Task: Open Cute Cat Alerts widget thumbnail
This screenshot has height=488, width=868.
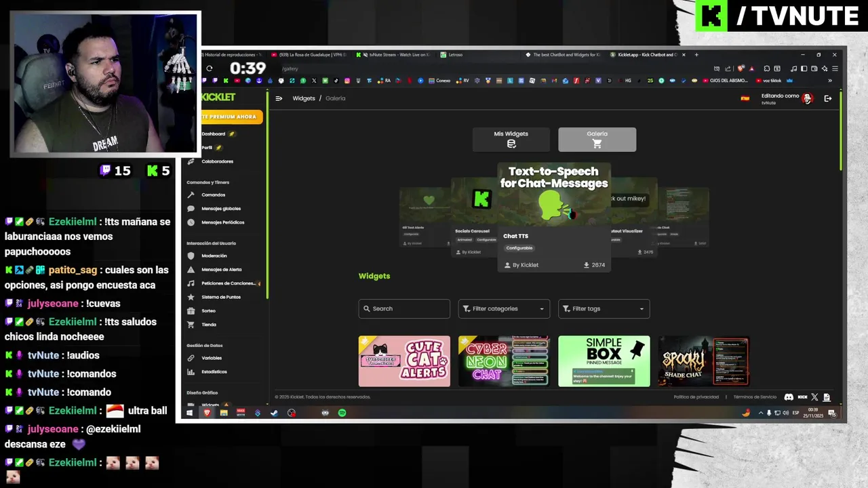Action: (x=404, y=361)
